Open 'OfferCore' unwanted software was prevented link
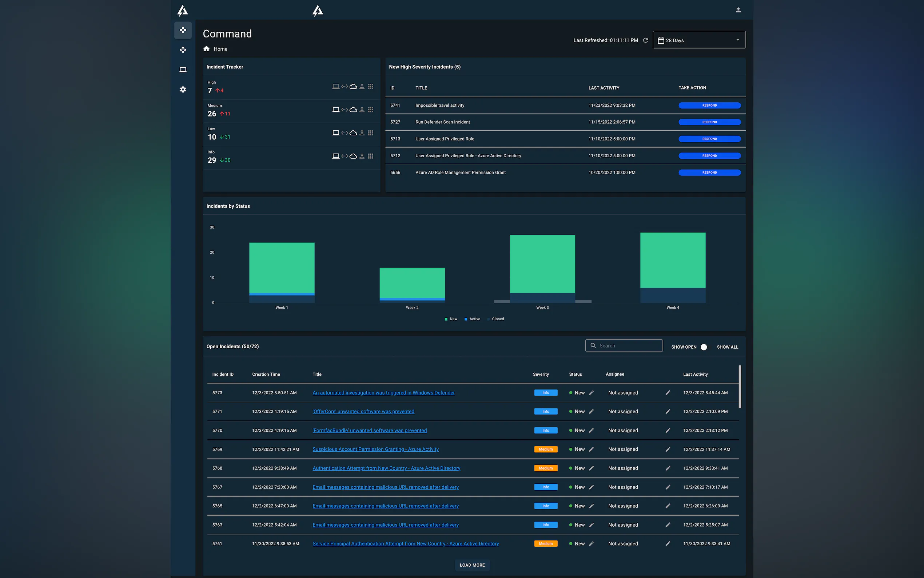This screenshot has width=924, height=578. click(x=363, y=411)
